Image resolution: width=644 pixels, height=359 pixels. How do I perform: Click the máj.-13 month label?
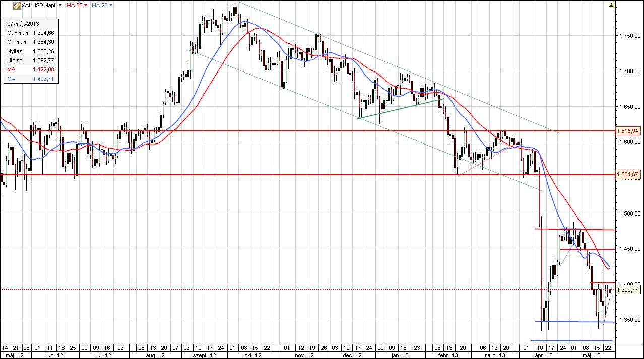click(x=591, y=355)
